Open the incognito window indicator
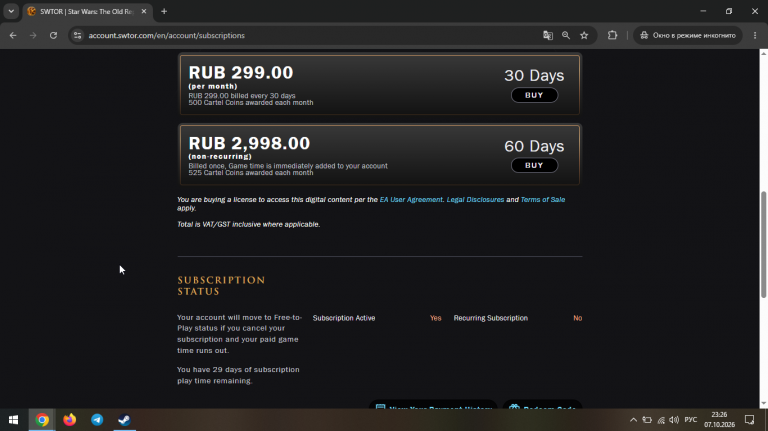 tap(688, 35)
